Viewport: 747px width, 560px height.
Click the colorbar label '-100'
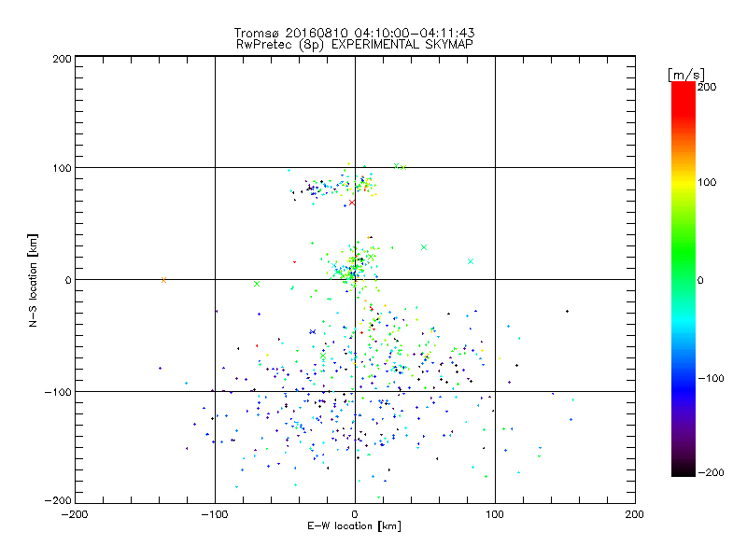pyautogui.click(x=711, y=379)
